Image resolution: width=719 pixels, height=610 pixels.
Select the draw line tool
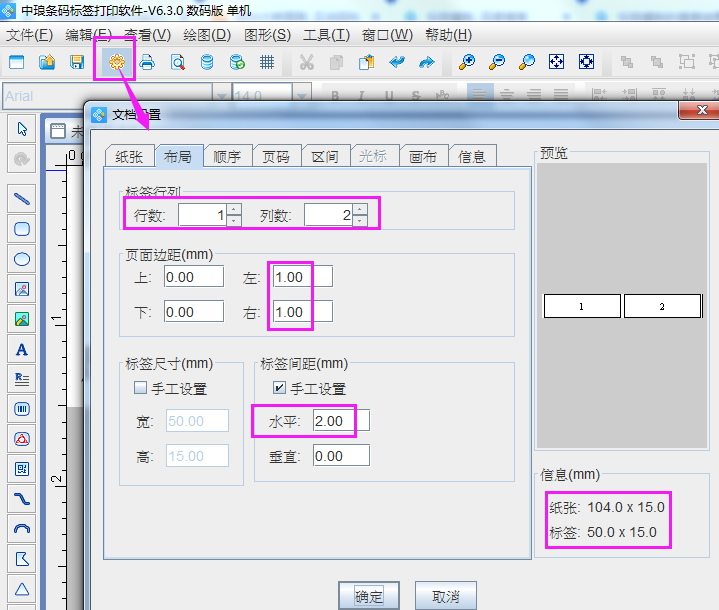[22, 198]
